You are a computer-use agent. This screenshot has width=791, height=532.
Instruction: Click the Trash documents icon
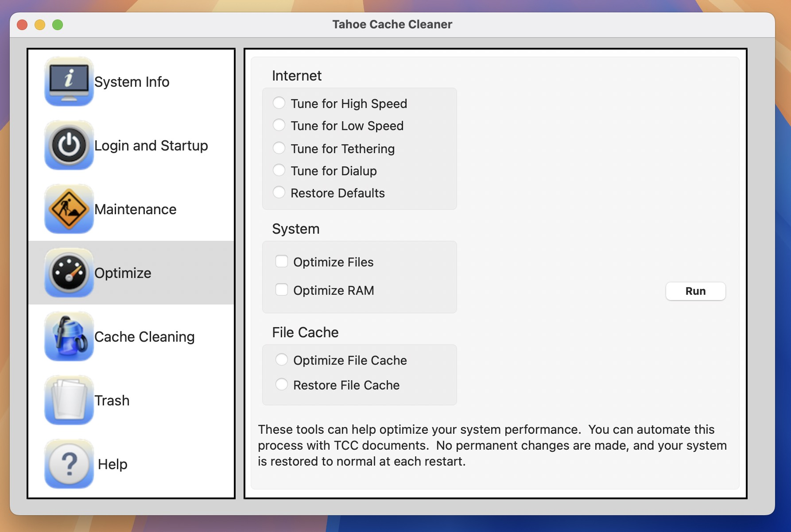click(68, 400)
